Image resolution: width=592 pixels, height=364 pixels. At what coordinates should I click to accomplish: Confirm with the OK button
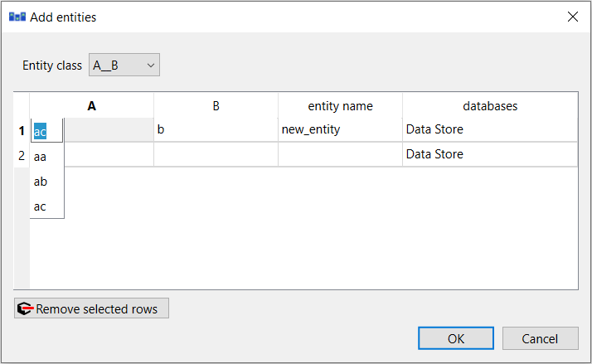click(x=456, y=338)
